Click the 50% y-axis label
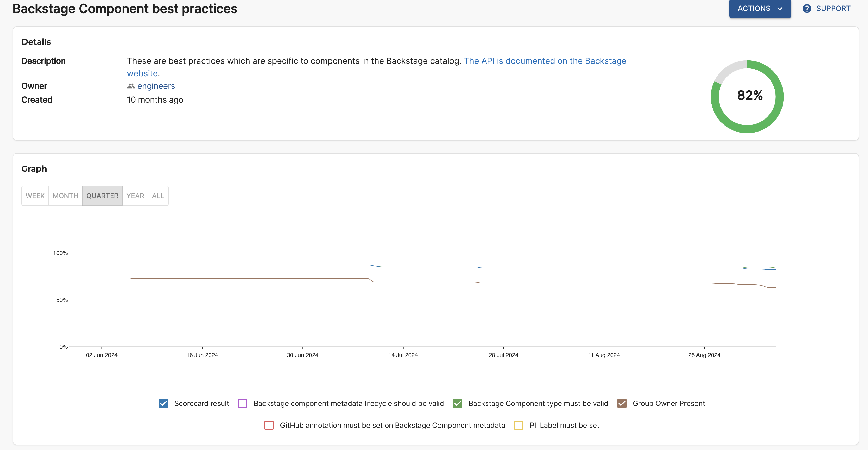The width and height of the screenshot is (868, 450). click(x=62, y=300)
